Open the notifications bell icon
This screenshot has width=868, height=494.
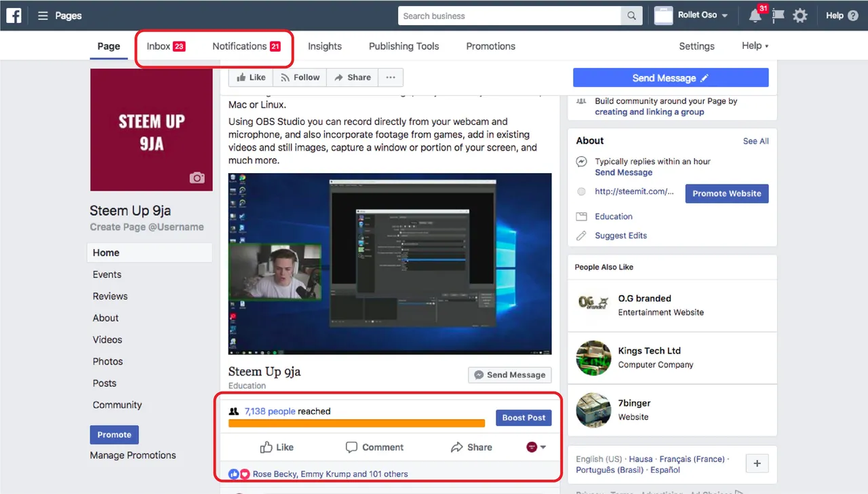[x=755, y=16]
